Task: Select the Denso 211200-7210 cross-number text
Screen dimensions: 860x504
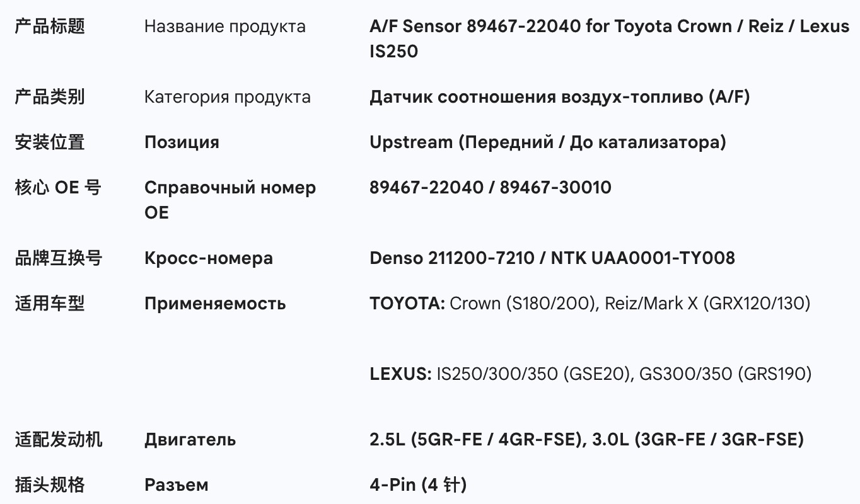Action: 451,258
